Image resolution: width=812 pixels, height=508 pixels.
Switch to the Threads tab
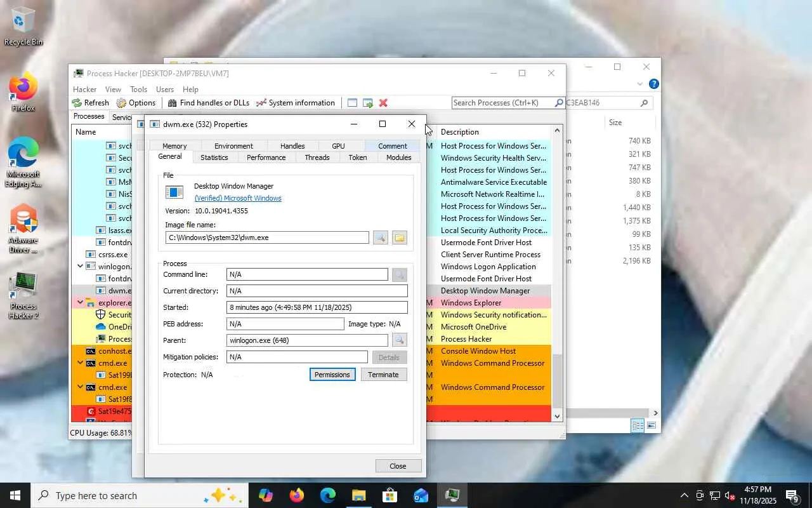(317, 157)
